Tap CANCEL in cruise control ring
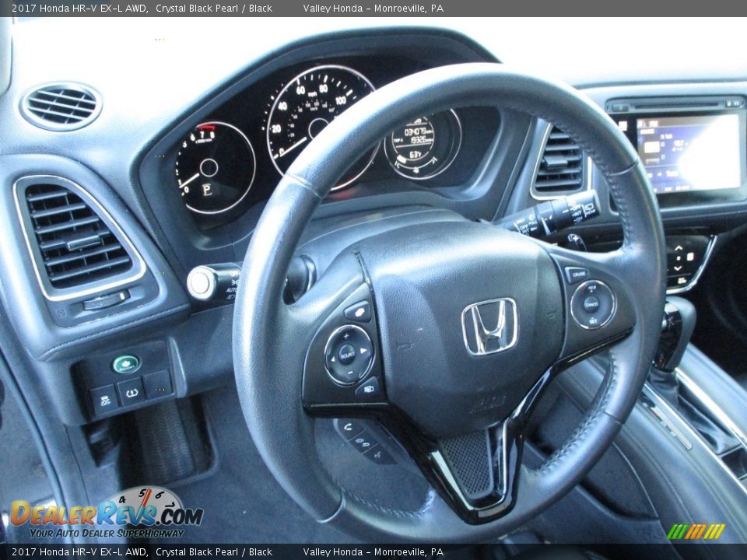Image resolution: width=747 pixels, height=560 pixels. 591,304
